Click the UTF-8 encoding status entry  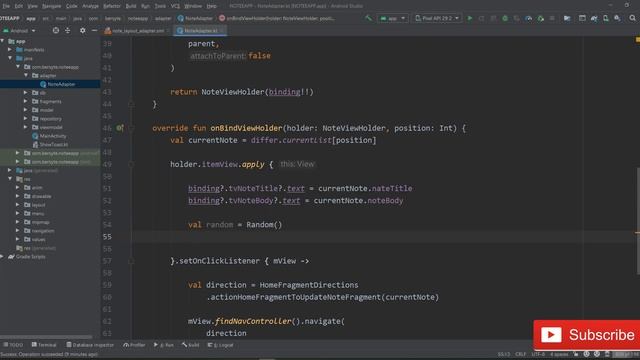538,354
